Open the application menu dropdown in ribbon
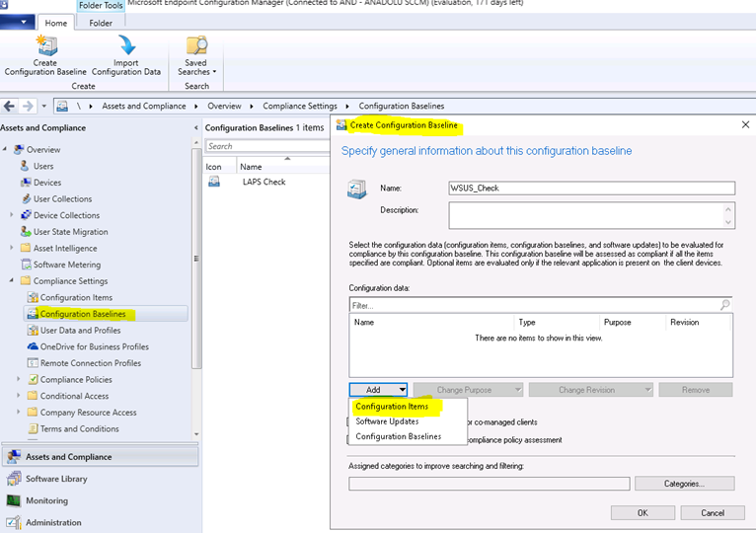The height and width of the screenshot is (533, 756). tap(18, 22)
